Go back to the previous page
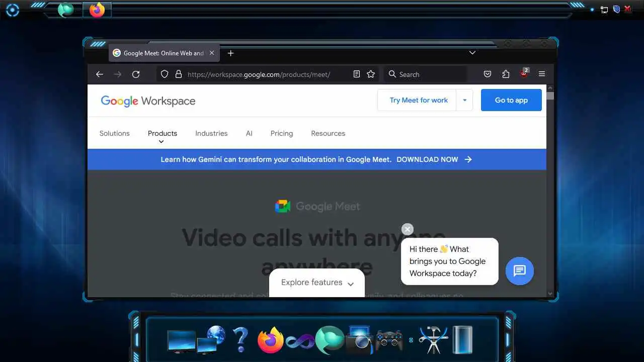 [x=100, y=74]
